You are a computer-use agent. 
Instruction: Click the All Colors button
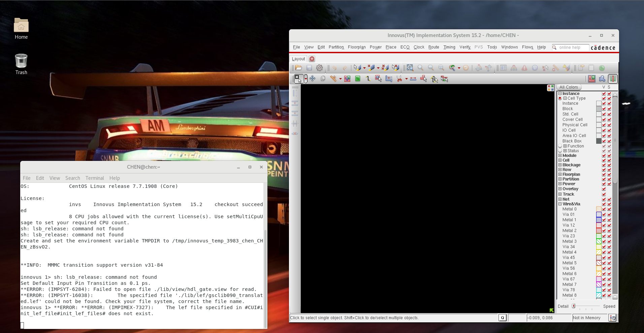[x=569, y=87]
